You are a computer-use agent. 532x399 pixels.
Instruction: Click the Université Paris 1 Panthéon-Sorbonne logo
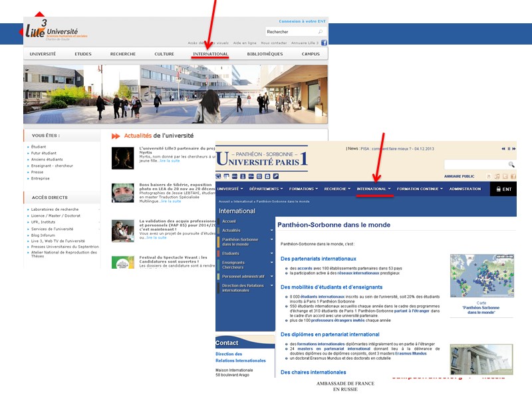261,158
